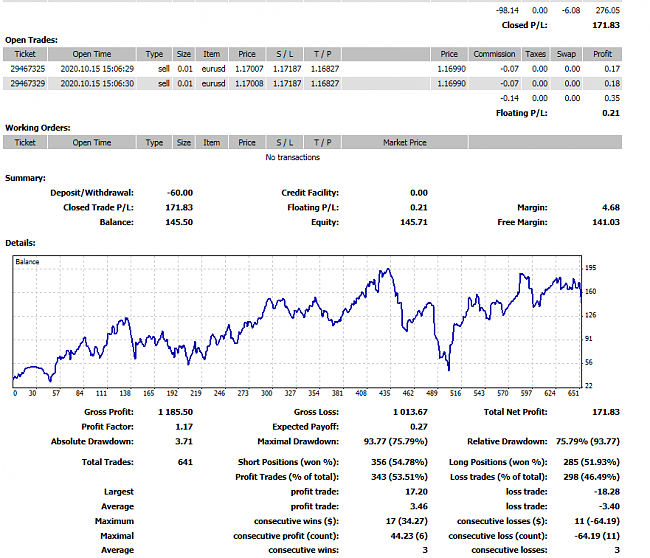Click Margin value 4.68
Screen dimensions: 650x558
click(x=611, y=207)
